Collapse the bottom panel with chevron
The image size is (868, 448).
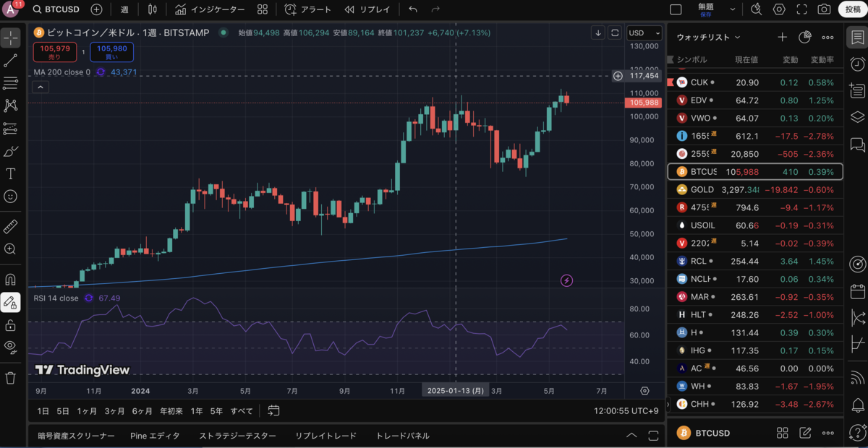coord(631,435)
